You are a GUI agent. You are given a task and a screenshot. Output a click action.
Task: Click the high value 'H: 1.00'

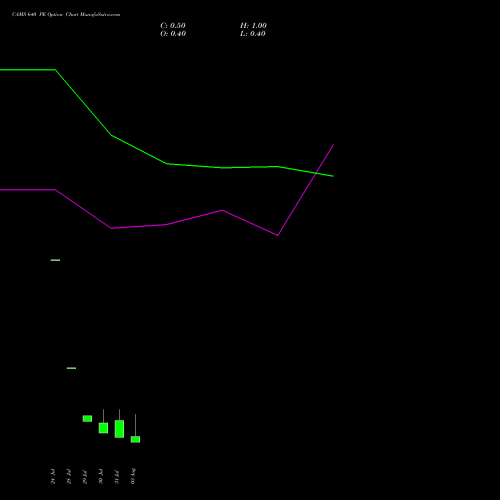point(253,26)
